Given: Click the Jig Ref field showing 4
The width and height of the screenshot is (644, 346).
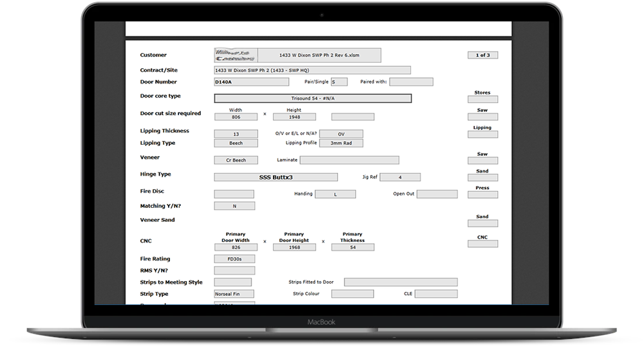Looking at the screenshot, I should (400, 177).
